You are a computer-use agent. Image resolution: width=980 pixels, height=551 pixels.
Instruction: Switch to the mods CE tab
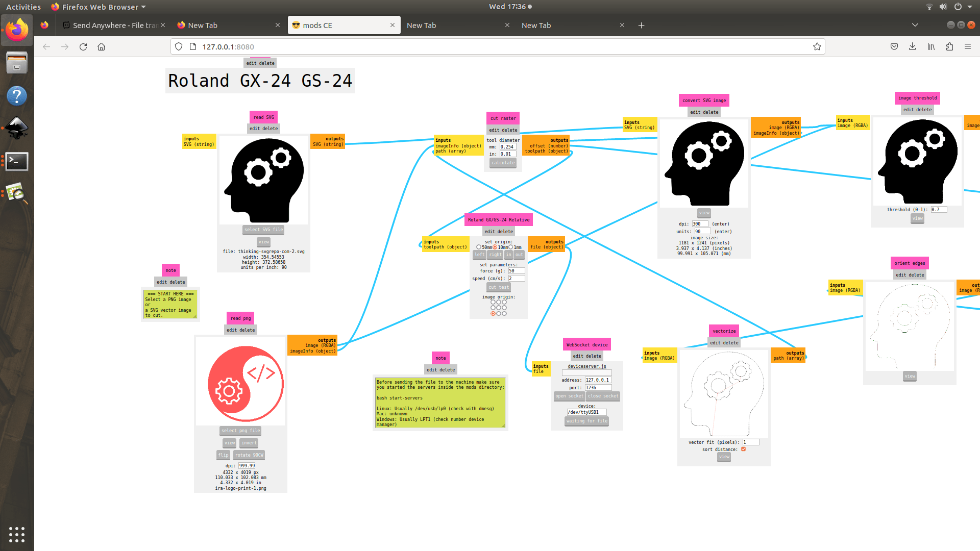(343, 25)
